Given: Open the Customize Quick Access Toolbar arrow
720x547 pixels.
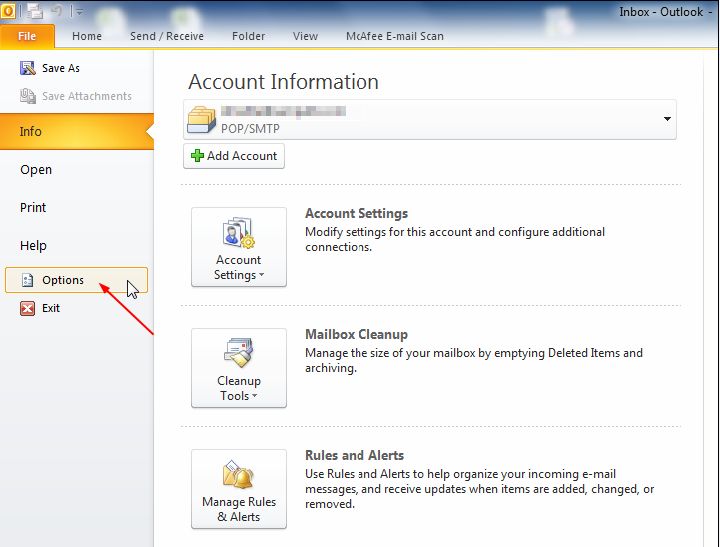Looking at the screenshot, I should pos(79,12).
